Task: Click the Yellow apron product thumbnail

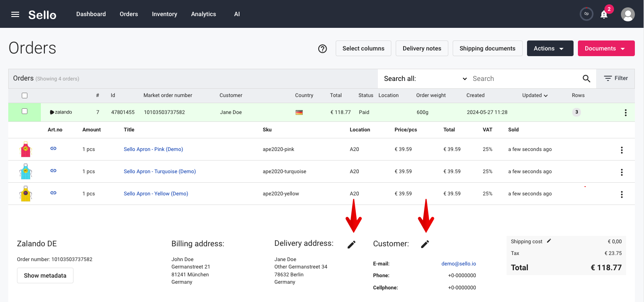Action: point(26,193)
